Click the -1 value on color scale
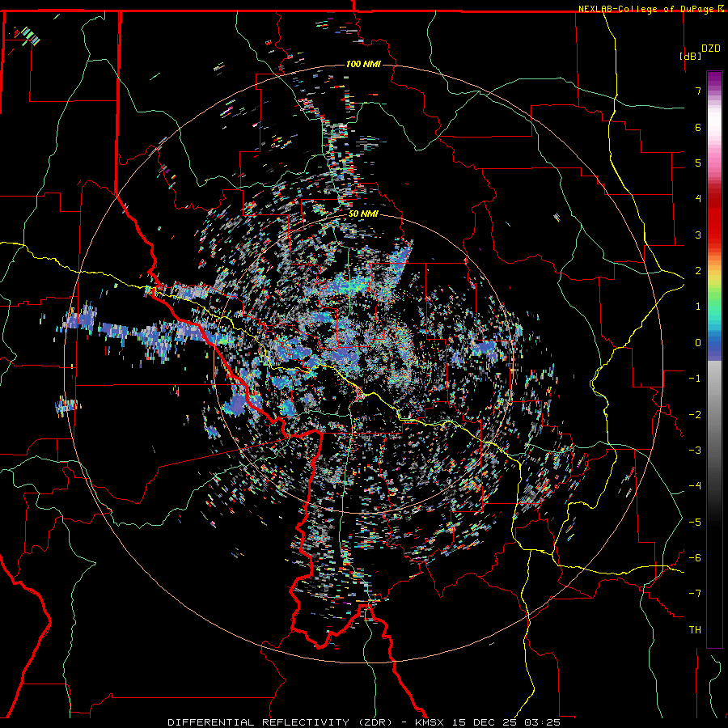This screenshot has width=728, height=728. point(695,379)
